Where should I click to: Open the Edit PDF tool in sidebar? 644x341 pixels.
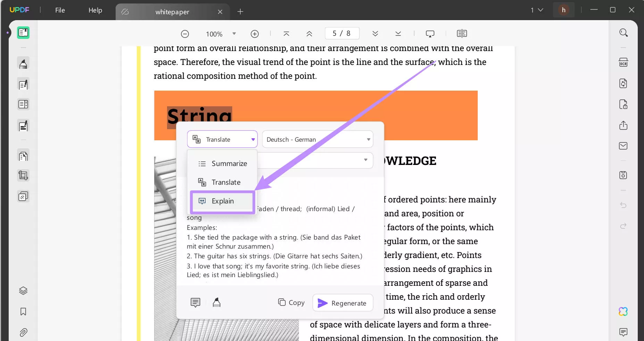pyautogui.click(x=23, y=84)
